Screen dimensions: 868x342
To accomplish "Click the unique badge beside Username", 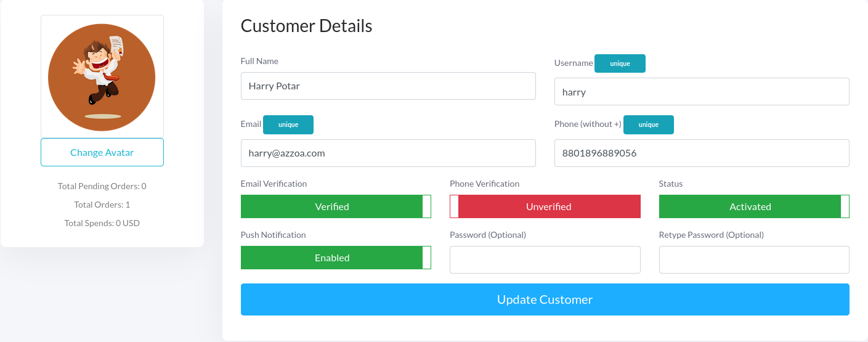I will point(620,63).
